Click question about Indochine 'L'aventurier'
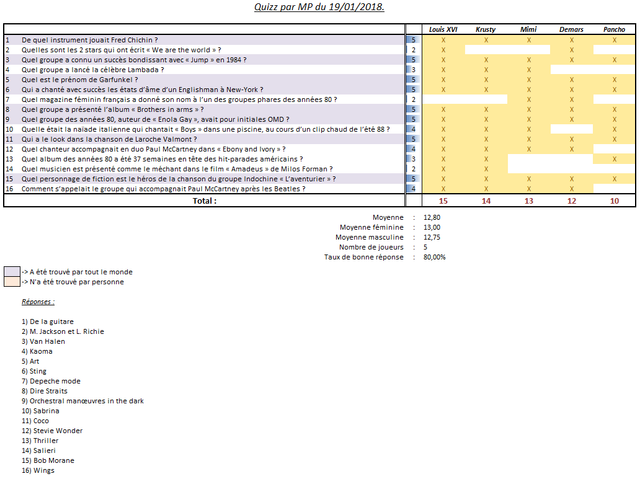This screenshot has height=478, width=640. [179, 179]
